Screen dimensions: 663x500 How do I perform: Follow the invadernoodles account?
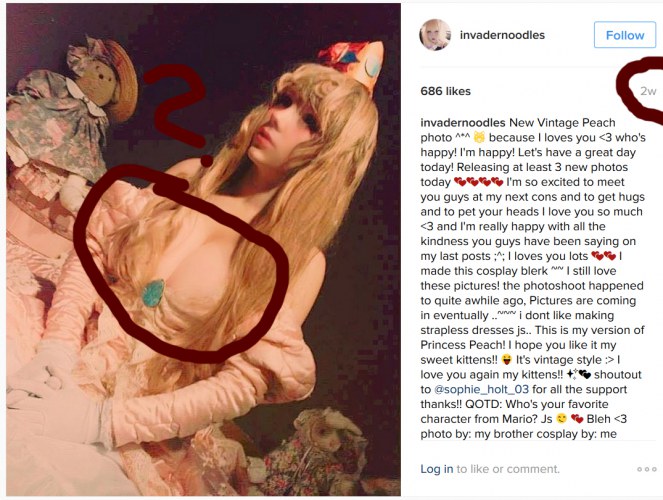pos(625,35)
